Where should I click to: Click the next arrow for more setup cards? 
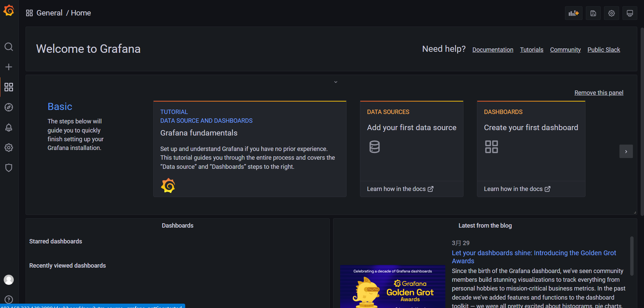pyautogui.click(x=626, y=151)
